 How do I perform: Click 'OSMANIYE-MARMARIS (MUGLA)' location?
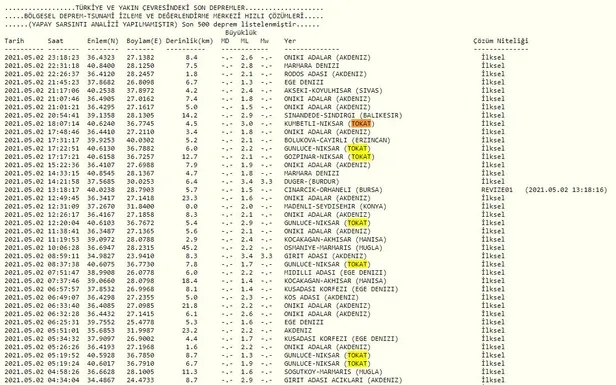333,248
